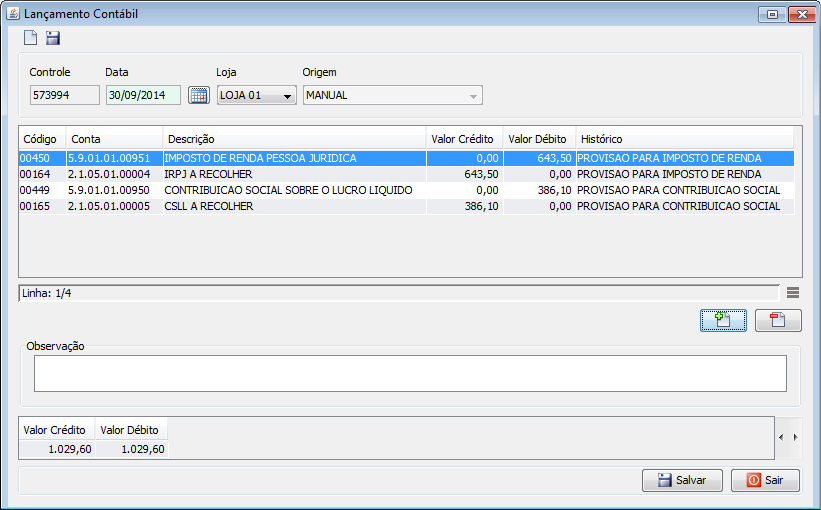Close the Lançamento Contábil window
This screenshot has width=821, height=510.
(802, 15)
